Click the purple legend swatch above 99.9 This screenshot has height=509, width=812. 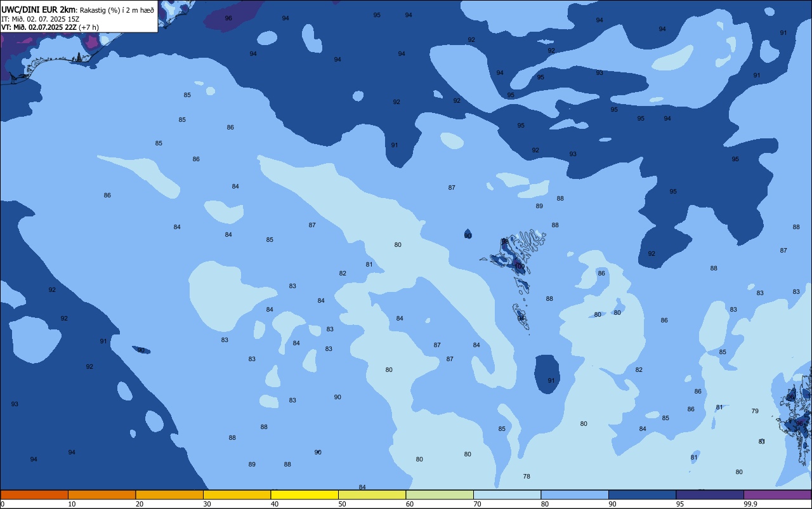(x=777, y=494)
